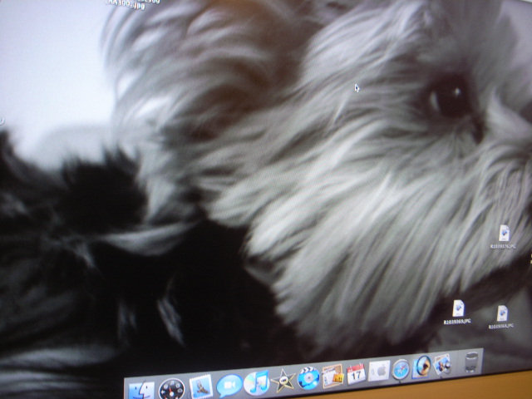Open the Trash in the Dock
The height and width of the screenshot is (399, 532).
[471, 362]
